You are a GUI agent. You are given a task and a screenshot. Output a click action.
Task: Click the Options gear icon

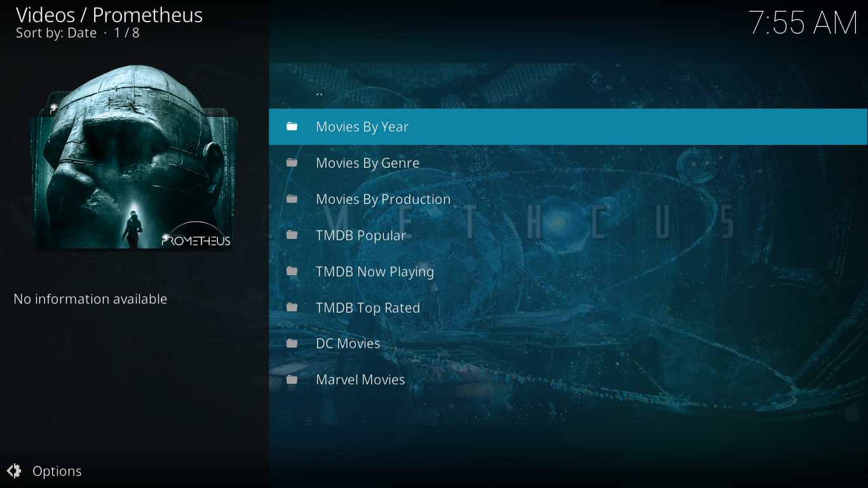(14, 471)
